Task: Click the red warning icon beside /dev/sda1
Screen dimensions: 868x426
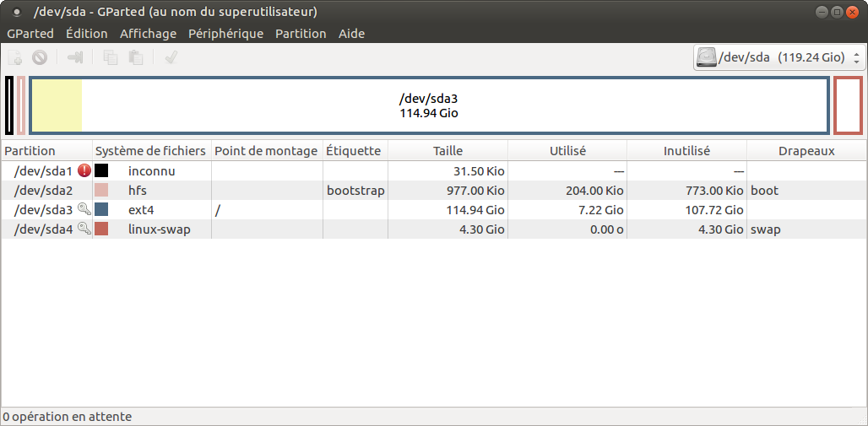Action: (x=84, y=171)
